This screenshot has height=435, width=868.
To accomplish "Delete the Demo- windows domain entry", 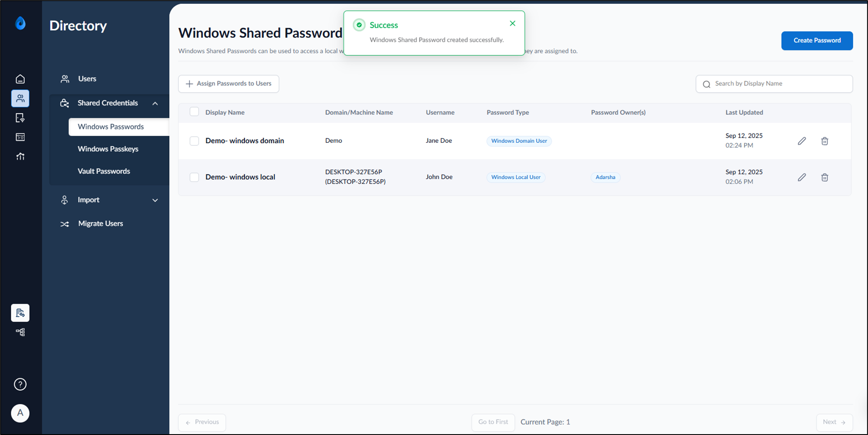I will tap(825, 141).
